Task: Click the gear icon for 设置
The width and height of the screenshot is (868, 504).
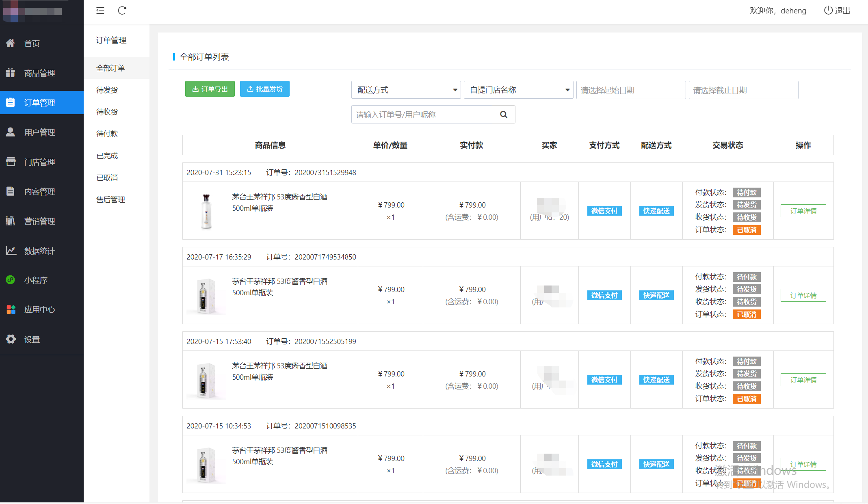Action: point(11,339)
